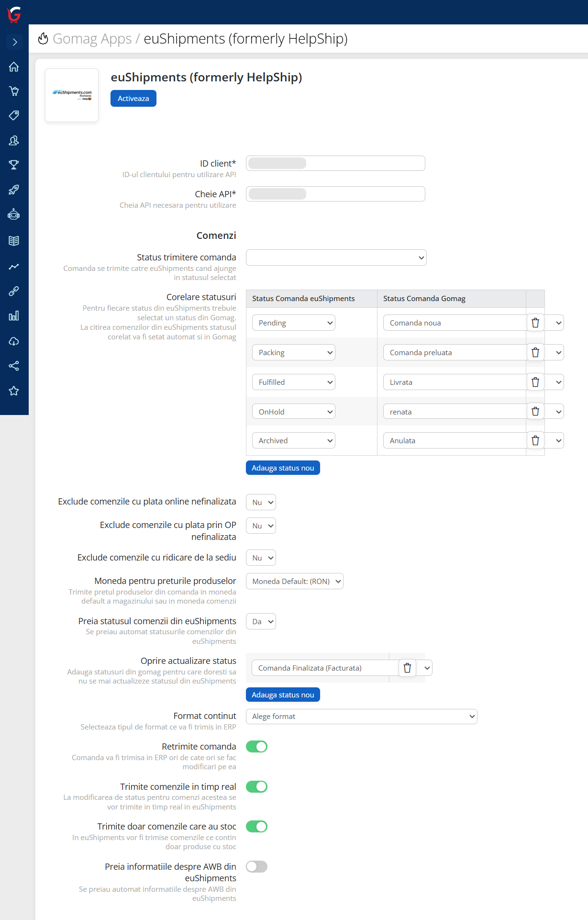Delete the Pending status row
This screenshot has width=588, height=920.
535,323
